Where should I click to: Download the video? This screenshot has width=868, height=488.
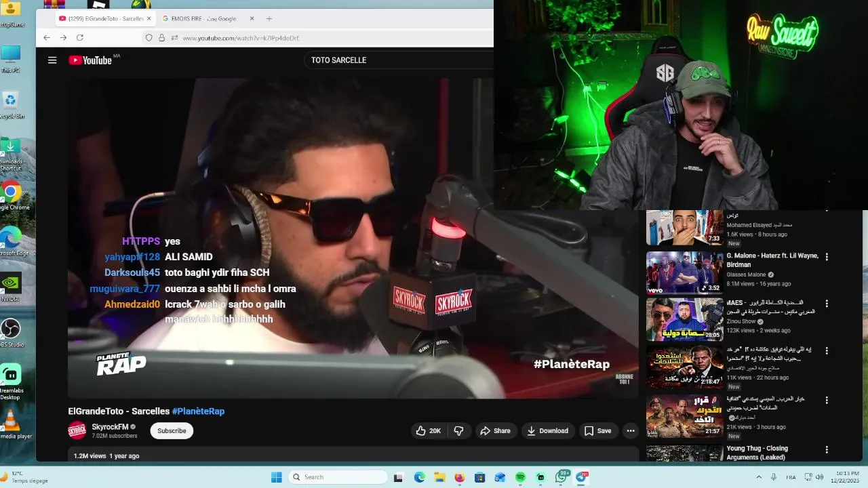(x=548, y=430)
